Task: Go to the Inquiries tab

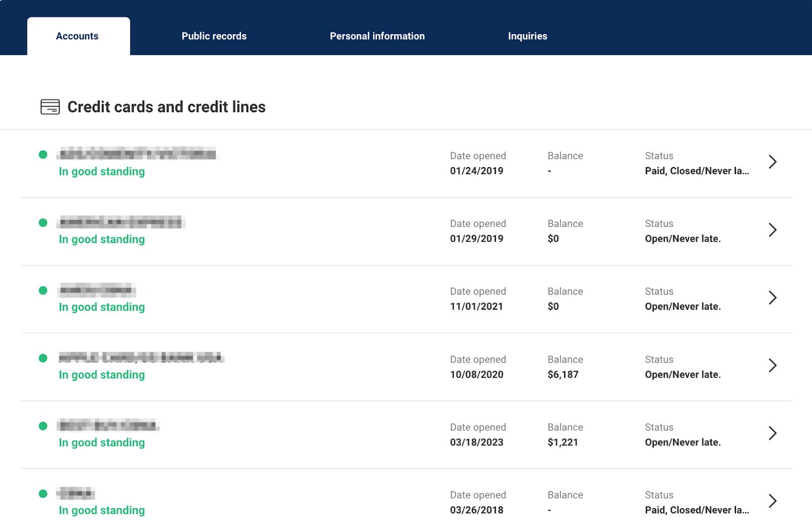Action: (527, 36)
